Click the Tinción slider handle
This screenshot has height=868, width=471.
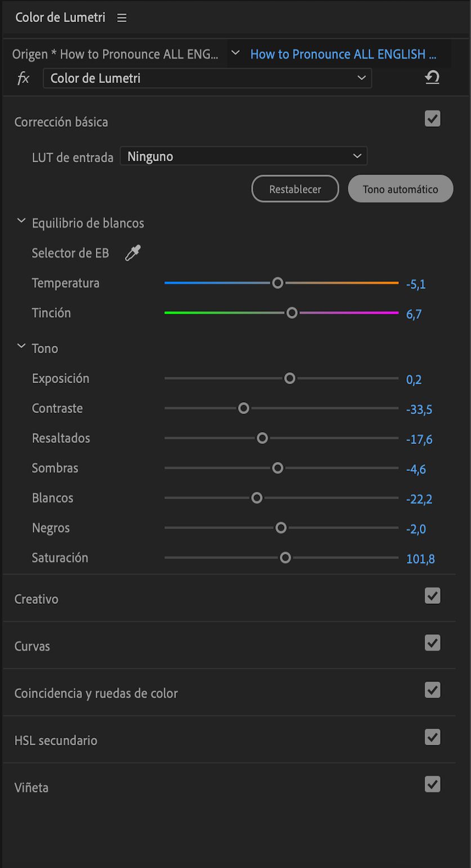click(x=291, y=312)
